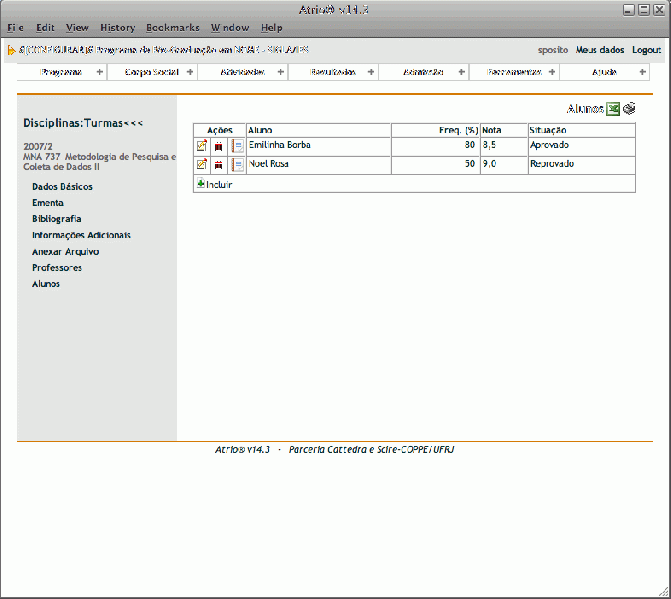671x599 pixels.
Task: Export Alunos list to Excel
Action: click(613, 109)
